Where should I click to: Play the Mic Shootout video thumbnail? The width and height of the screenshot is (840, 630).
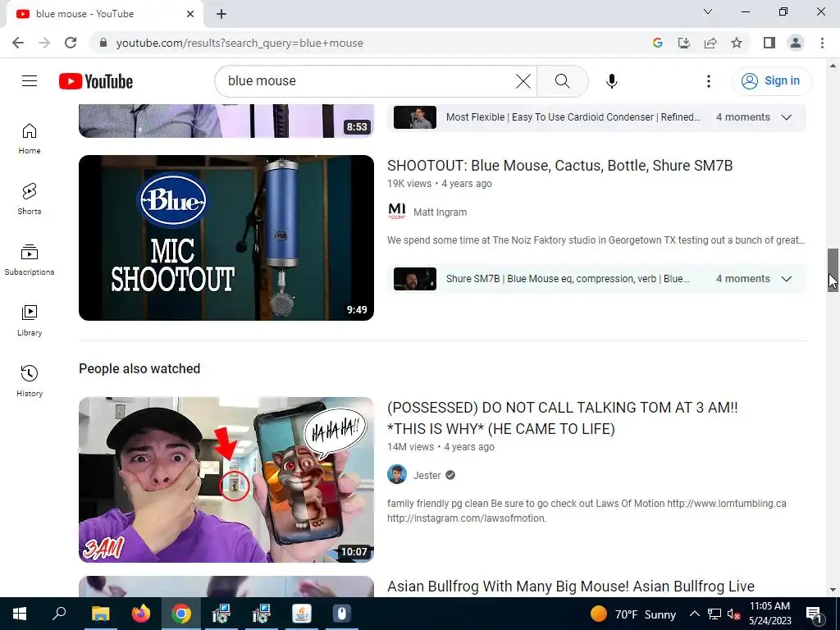pyautogui.click(x=226, y=238)
